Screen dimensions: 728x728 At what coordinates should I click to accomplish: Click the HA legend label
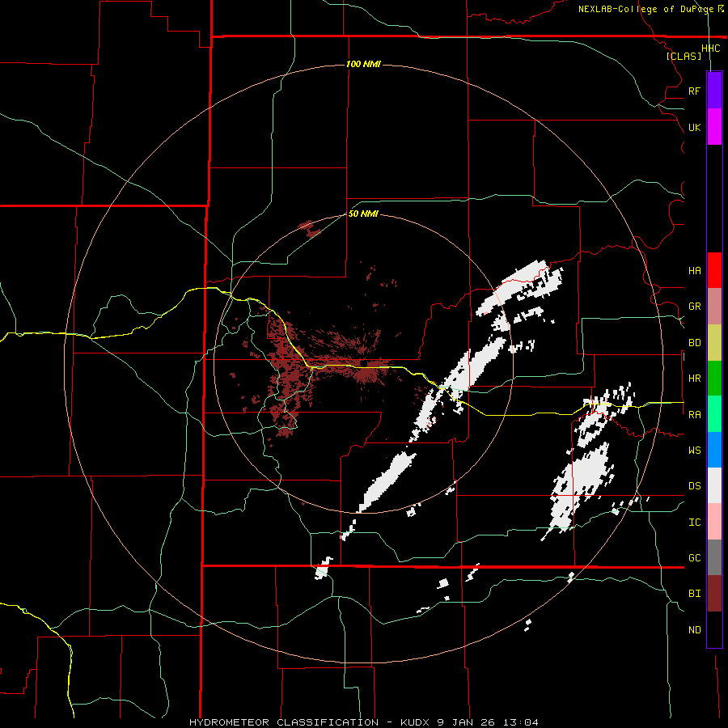pos(694,270)
